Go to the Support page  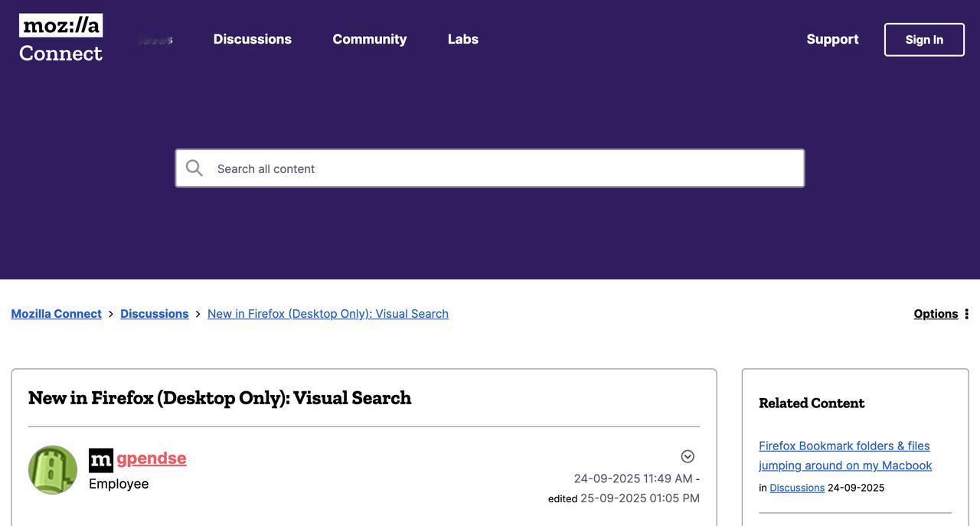coord(833,39)
